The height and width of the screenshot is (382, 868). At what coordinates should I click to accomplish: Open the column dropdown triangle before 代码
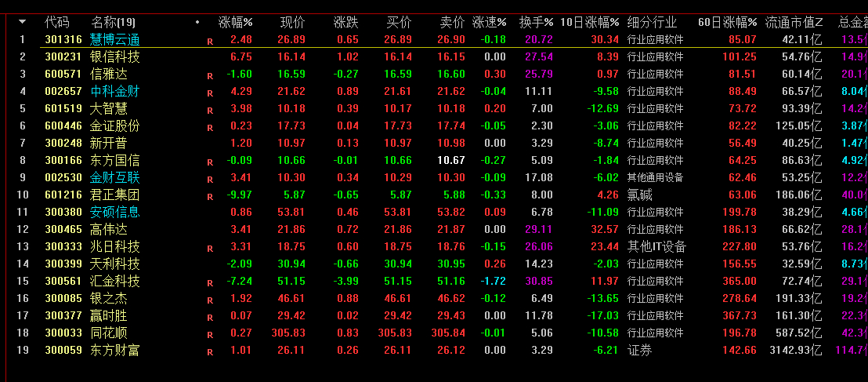coord(22,22)
